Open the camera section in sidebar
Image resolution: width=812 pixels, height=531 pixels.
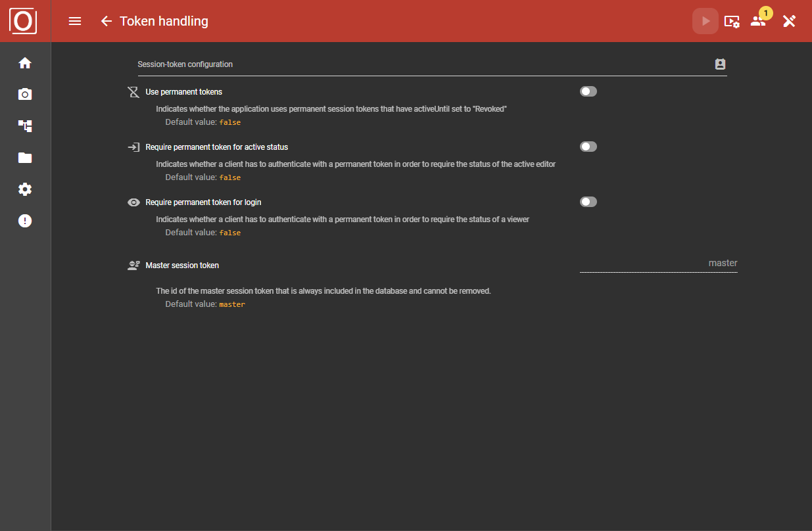[x=25, y=95]
